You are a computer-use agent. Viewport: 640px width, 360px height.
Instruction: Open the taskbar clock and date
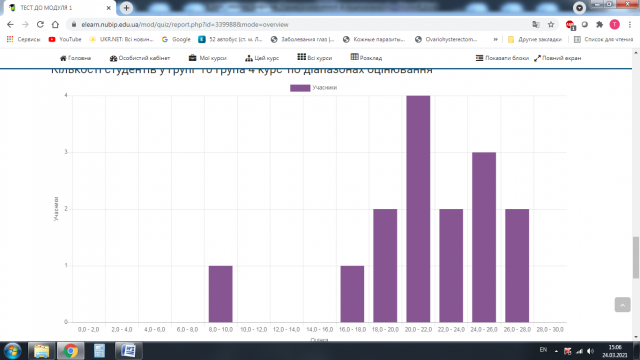[615, 351]
